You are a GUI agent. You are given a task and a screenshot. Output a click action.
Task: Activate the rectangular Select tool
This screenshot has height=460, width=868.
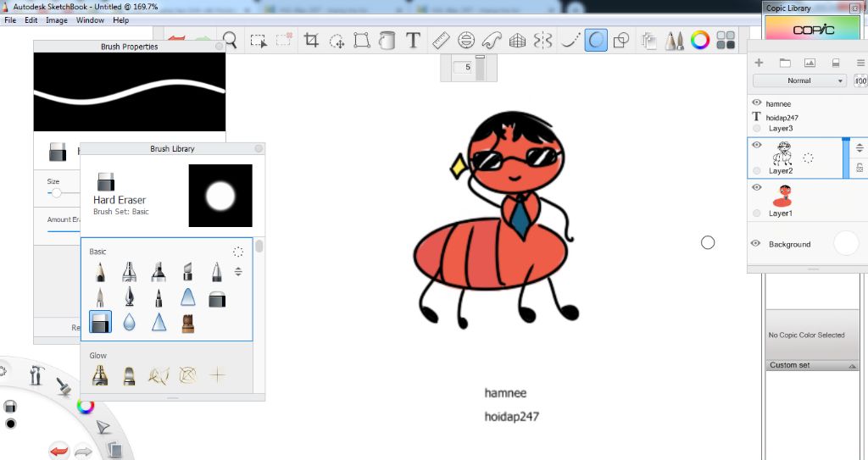(258, 41)
